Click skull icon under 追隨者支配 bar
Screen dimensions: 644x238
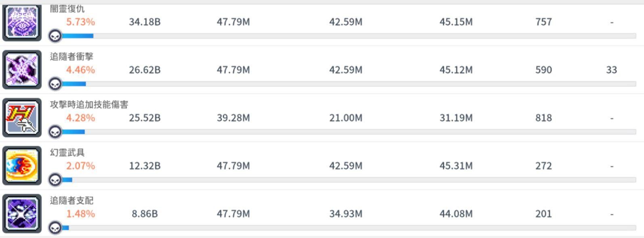point(55,228)
